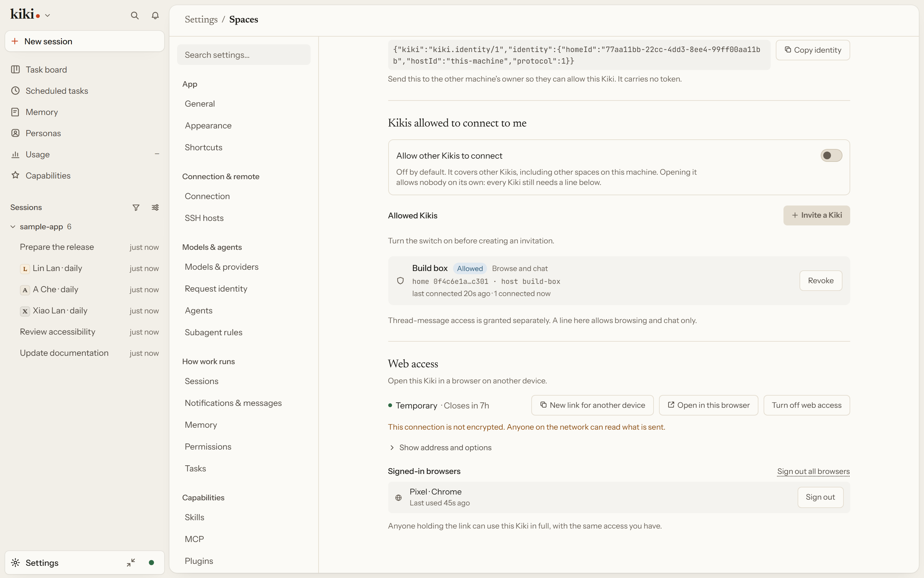
Task: Revoke the Build box Kiki
Action: coord(821,281)
